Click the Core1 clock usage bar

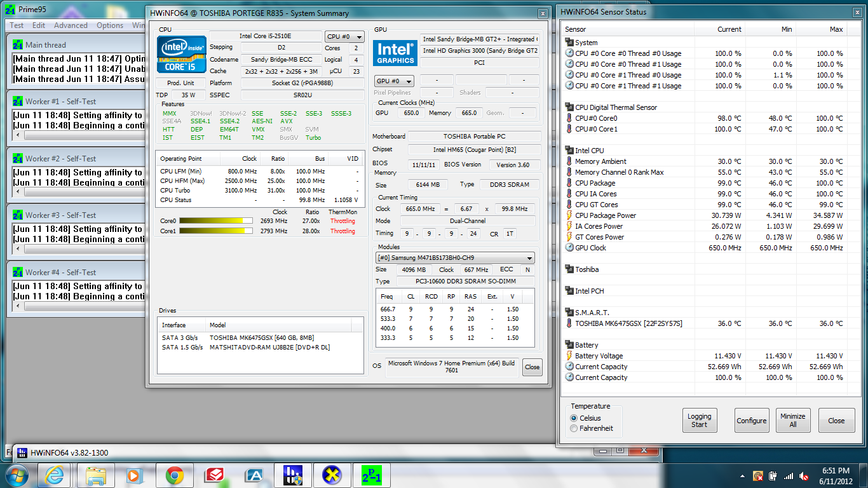pyautogui.click(x=216, y=231)
